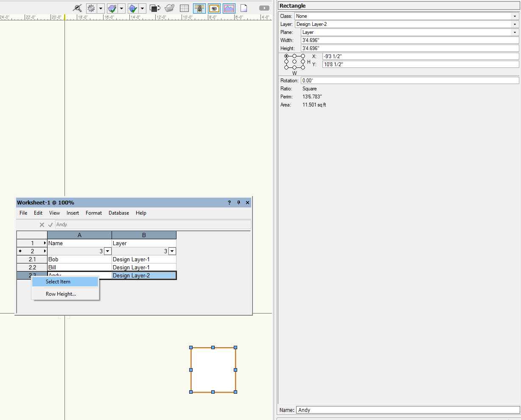Screen dimensions: 521x420
Task: Open the Database menu in the worksheet
Action: (x=119, y=213)
